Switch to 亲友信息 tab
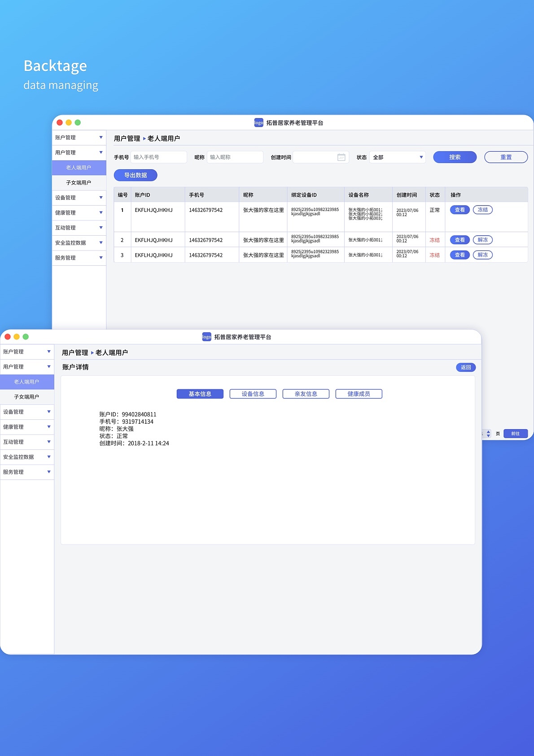The height and width of the screenshot is (756, 534). (306, 394)
